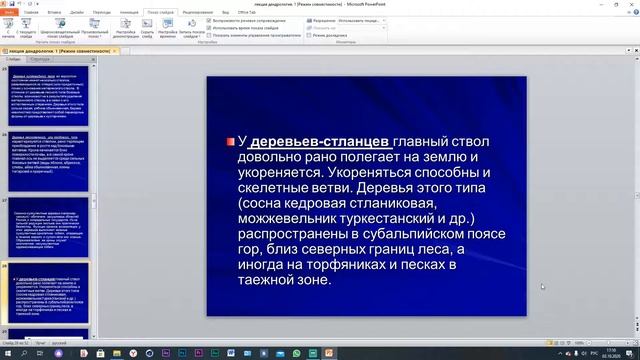
Task: Select slide 26 thumbnail
Action: pos(48,162)
